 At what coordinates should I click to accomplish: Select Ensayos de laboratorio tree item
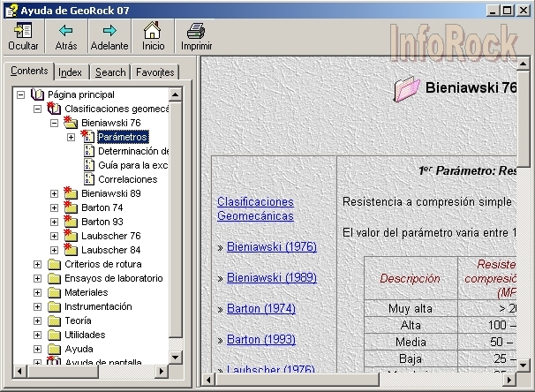[x=113, y=278]
